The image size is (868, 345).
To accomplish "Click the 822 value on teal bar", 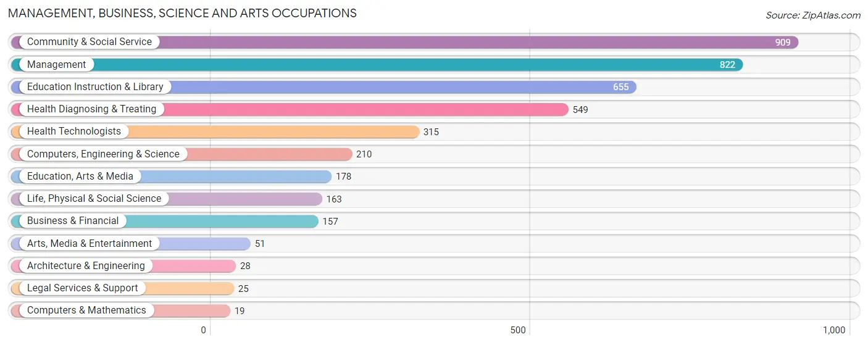I will (x=727, y=65).
